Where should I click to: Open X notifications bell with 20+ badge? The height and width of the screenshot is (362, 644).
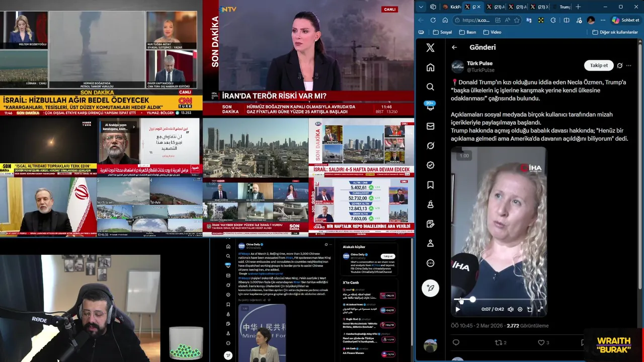[430, 106]
